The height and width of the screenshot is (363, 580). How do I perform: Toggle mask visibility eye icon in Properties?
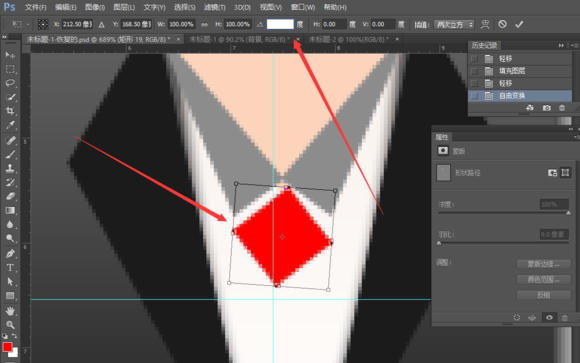(549, 317)
